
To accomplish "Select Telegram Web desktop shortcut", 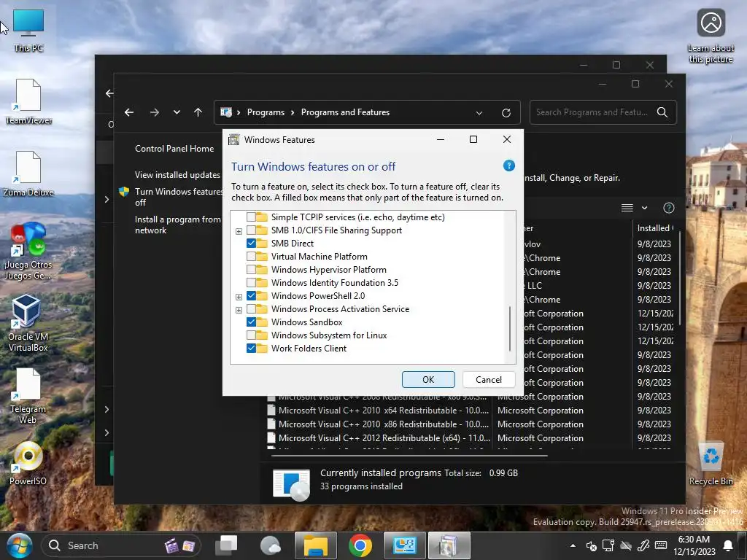I will tap(28, 396).
